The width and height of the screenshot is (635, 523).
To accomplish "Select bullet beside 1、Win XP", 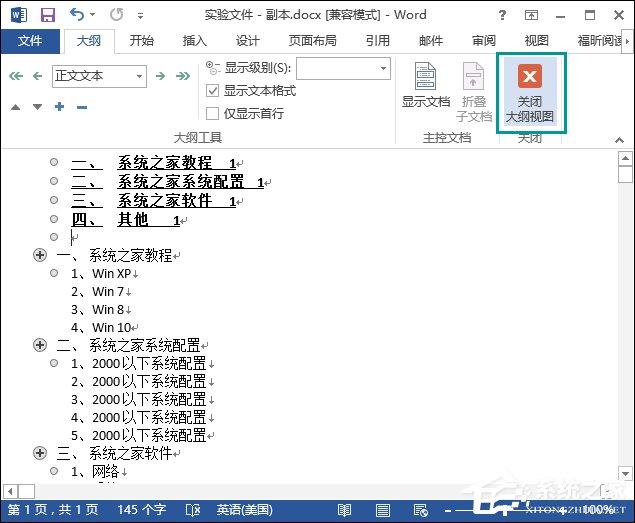I will click(x=54, y=273).
